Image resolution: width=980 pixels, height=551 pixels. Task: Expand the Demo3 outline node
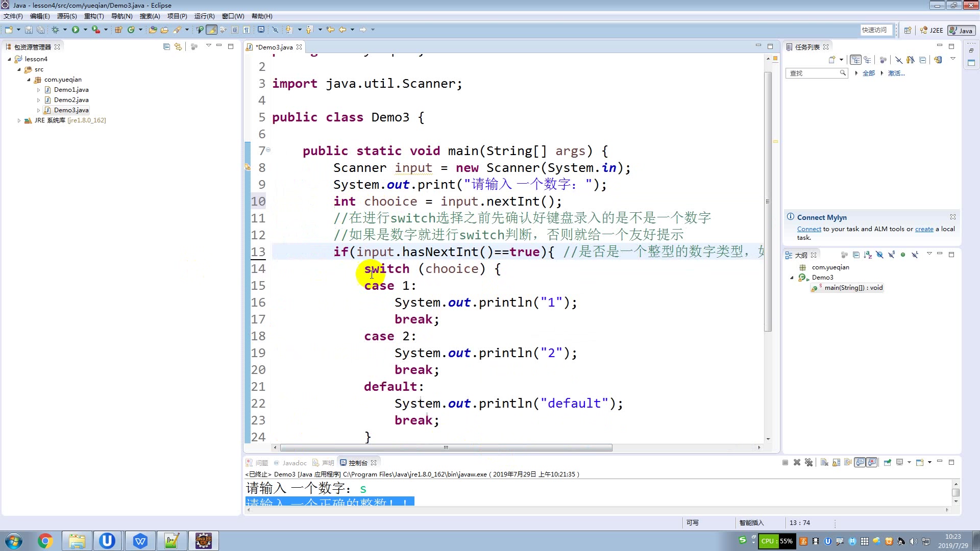click(x=793, y=277)
